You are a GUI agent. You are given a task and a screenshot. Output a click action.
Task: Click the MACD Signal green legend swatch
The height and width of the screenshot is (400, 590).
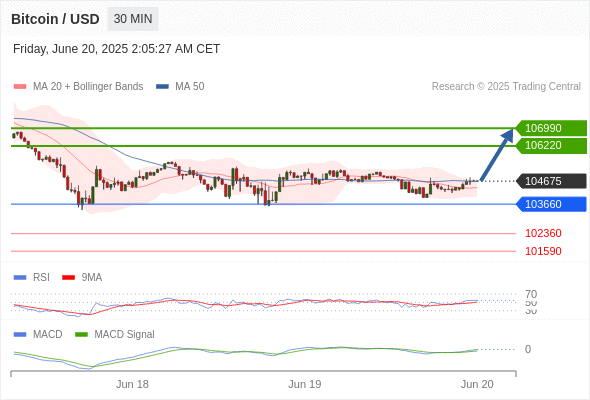(81, 335)
